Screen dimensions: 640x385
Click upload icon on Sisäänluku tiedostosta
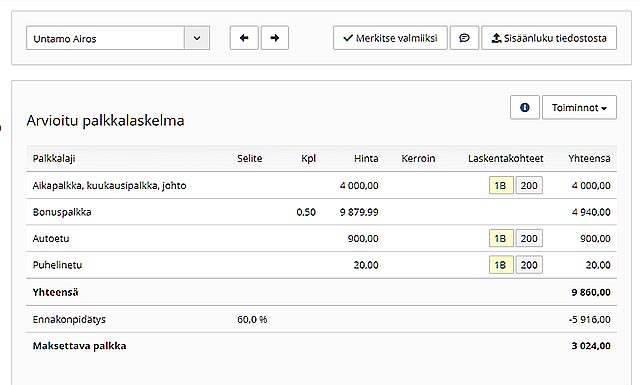coord(496,38)
